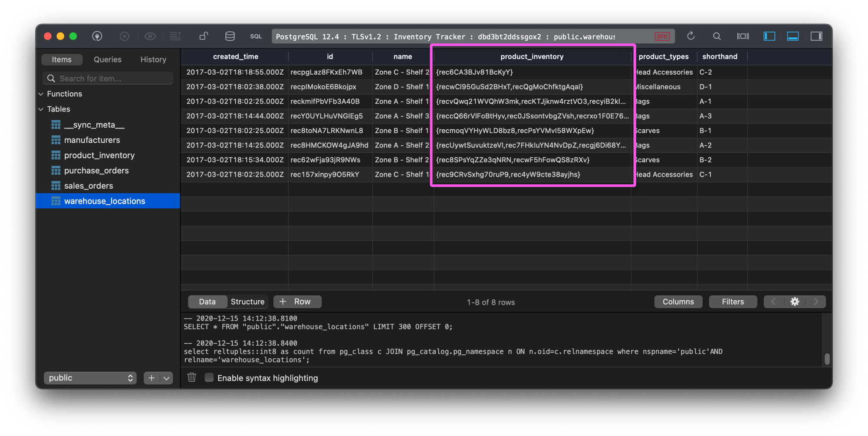Click the trash clear console icon
This screenshot has height=436, width=868.
tap(192, 377)
